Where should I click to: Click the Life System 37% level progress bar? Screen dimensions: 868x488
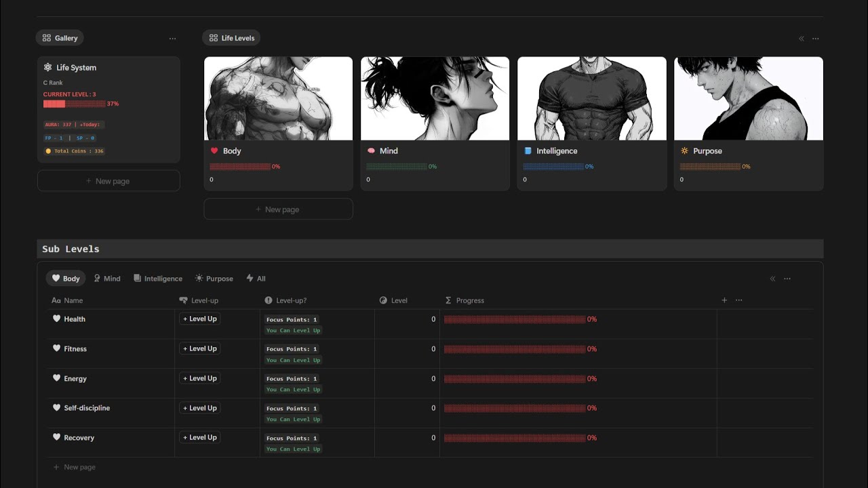(x=75, y=104)
